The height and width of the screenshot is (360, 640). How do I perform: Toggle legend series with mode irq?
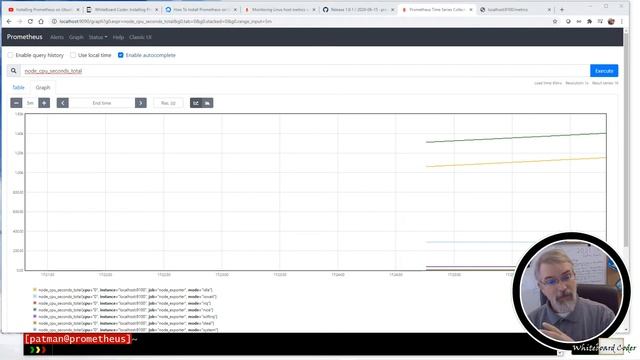tap(122, 303)
